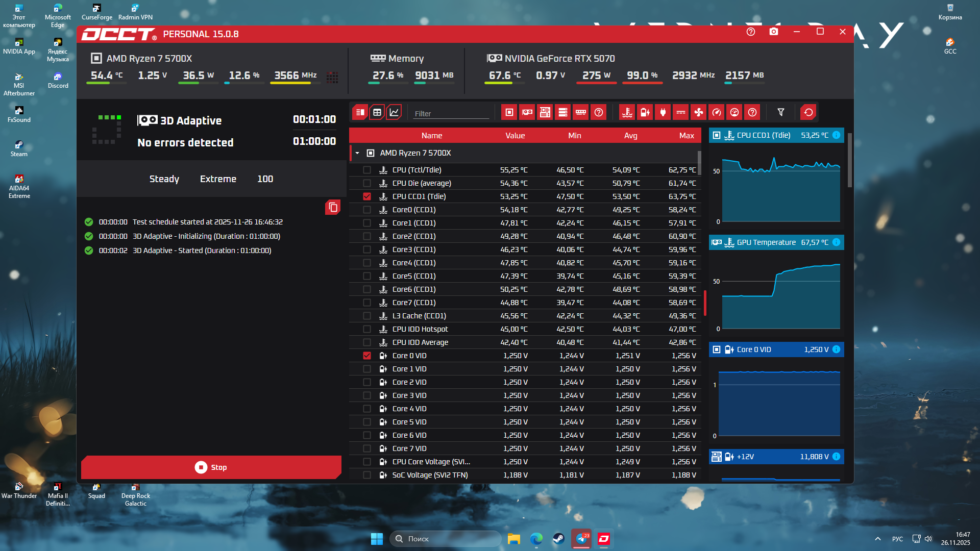Uncheck Core 0 VID sensor
Image resolution: width=980 pixels, height=551 pixels.
367,356
